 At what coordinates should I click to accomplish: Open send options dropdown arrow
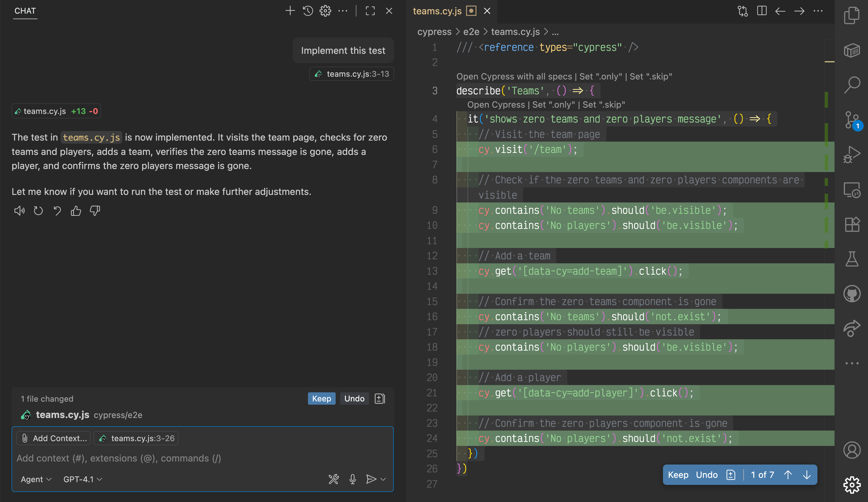pos(383,479)
